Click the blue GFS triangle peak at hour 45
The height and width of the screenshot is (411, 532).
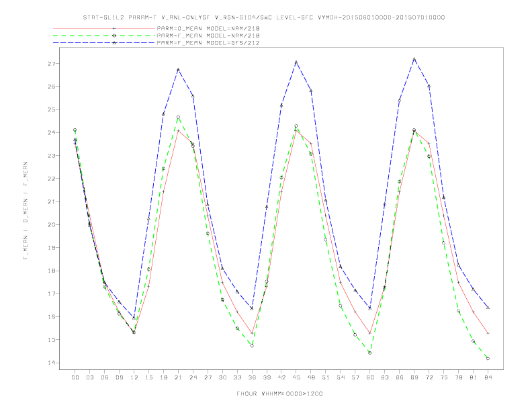coord(296,62)
